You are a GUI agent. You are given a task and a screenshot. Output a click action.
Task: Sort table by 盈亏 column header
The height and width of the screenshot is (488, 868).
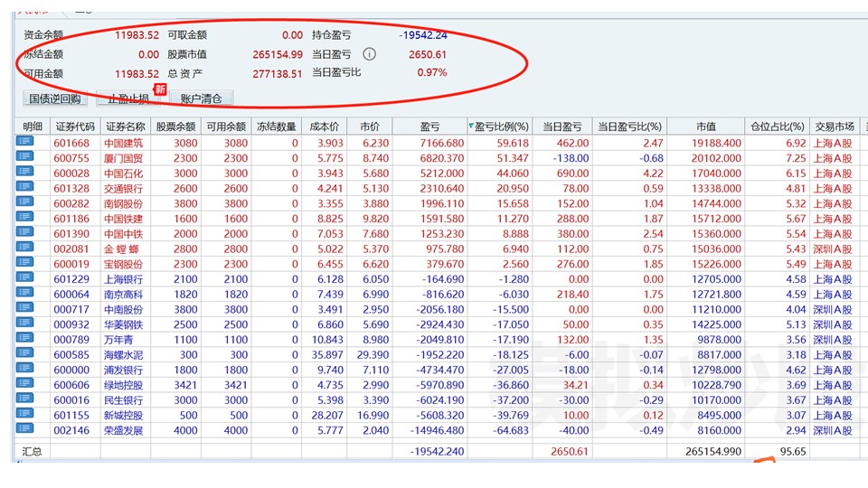pos(429,127)
